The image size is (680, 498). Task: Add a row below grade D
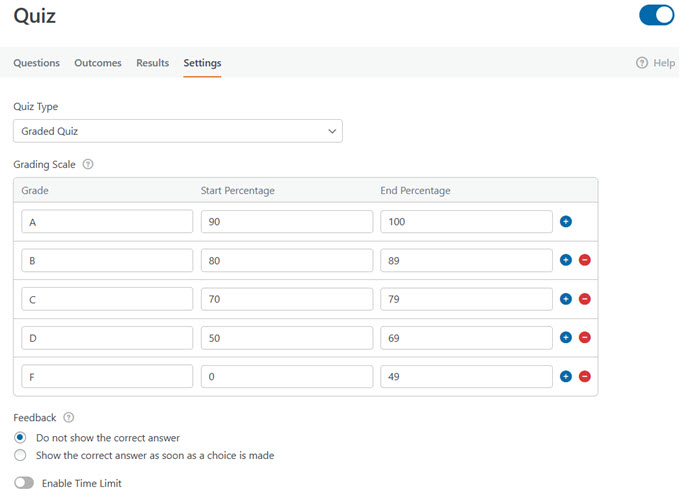565,338
